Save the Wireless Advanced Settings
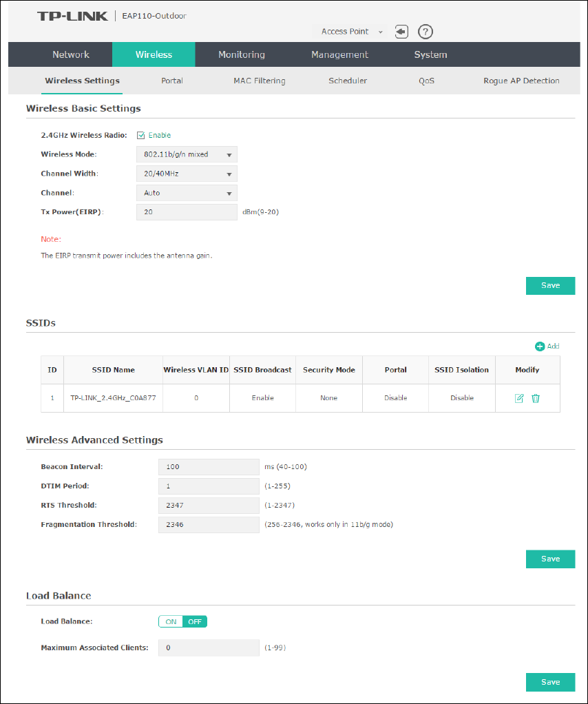Image resolution: width=588 pixels, height=704 pixels. point(550,559)
